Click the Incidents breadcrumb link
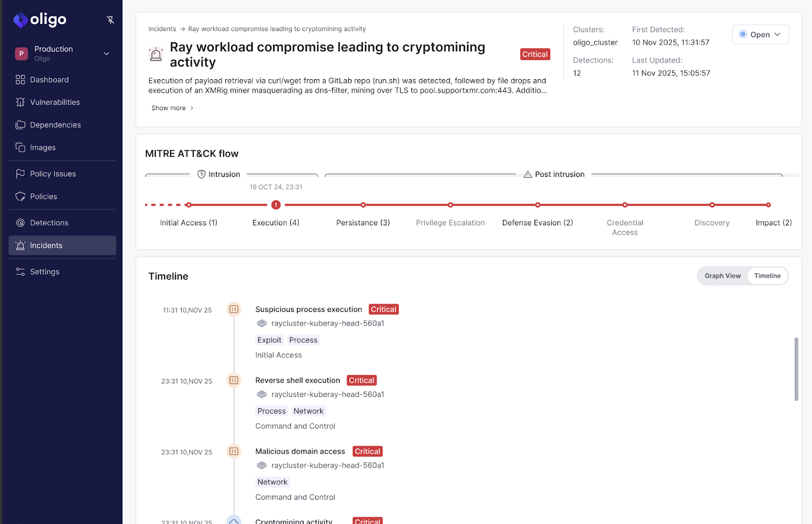This screenshot has height=524, width=812. pos(162,29)
